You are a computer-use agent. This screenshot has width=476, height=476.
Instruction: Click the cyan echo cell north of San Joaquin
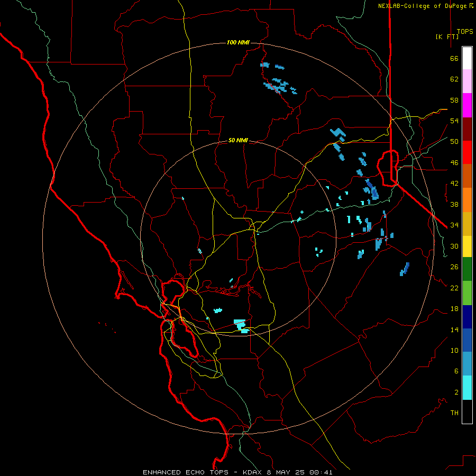218,310
